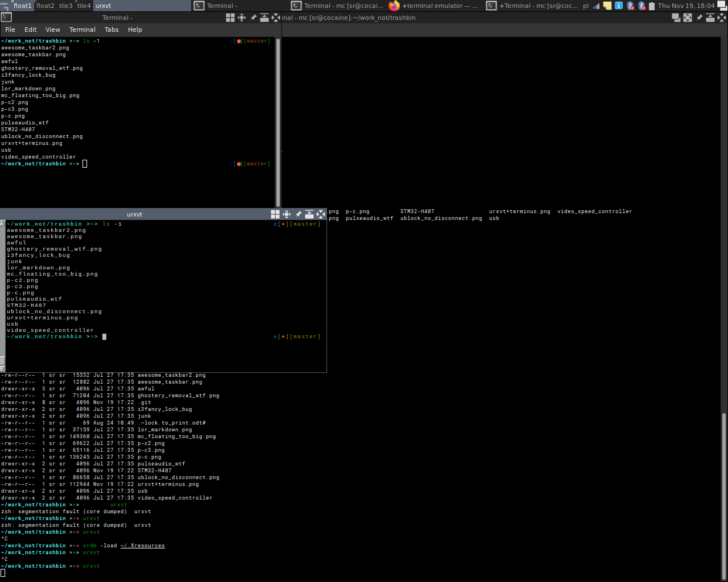Pin sticky icon in mc terminal titlebar
Image resolution: width=728 pixels, height=582 pixels.
[699, 18]
